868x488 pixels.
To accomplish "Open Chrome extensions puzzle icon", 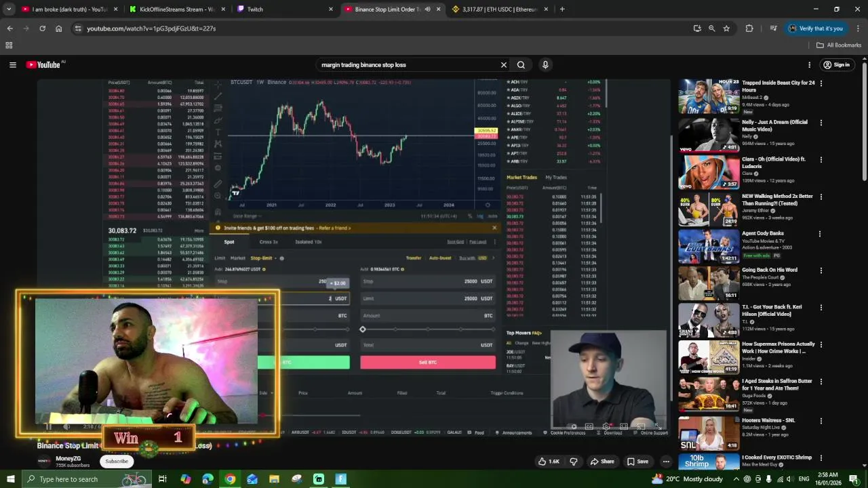I will (749, 28).
